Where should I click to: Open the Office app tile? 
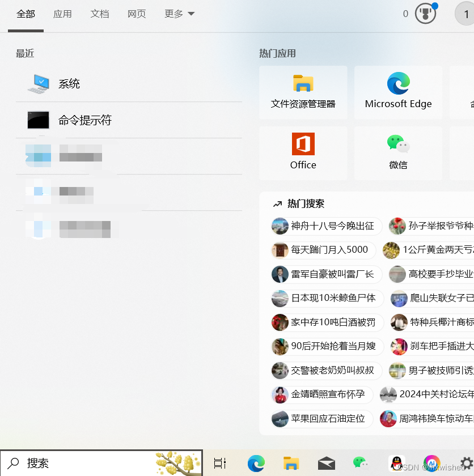click(303, 154)
